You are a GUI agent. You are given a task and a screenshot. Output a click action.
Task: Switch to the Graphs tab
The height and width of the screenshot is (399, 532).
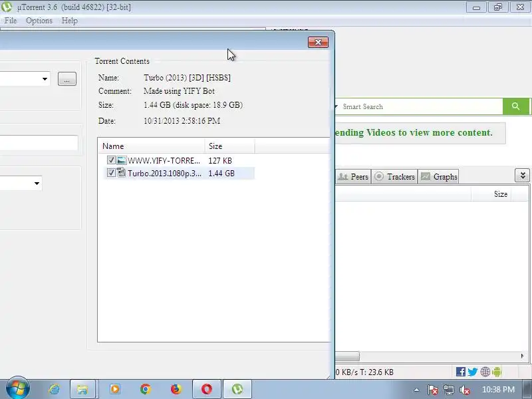point(439,176)
